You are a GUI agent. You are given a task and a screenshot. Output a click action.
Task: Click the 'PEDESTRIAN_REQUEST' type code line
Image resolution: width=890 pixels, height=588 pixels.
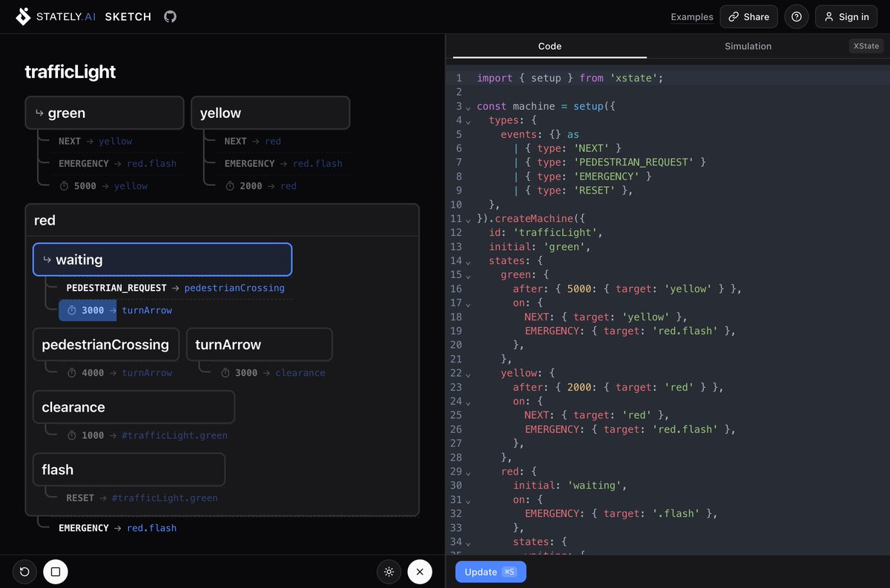click(610, 162)
